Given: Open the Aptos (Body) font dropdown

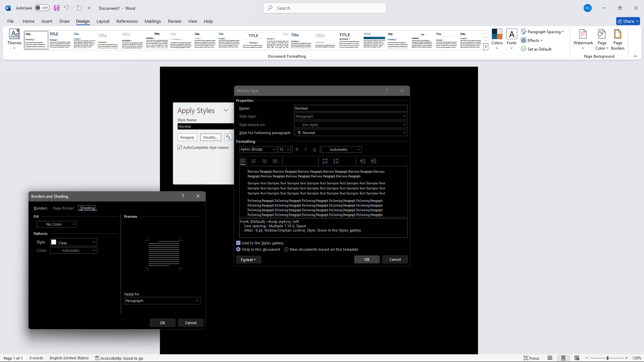Looking at the screenshot, I should [258, 149].
